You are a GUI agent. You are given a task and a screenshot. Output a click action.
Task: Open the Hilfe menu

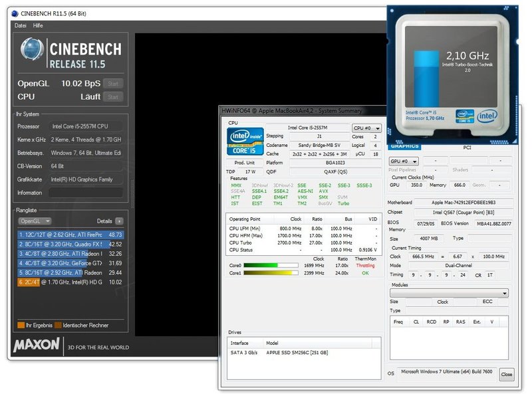pos(39,25)
